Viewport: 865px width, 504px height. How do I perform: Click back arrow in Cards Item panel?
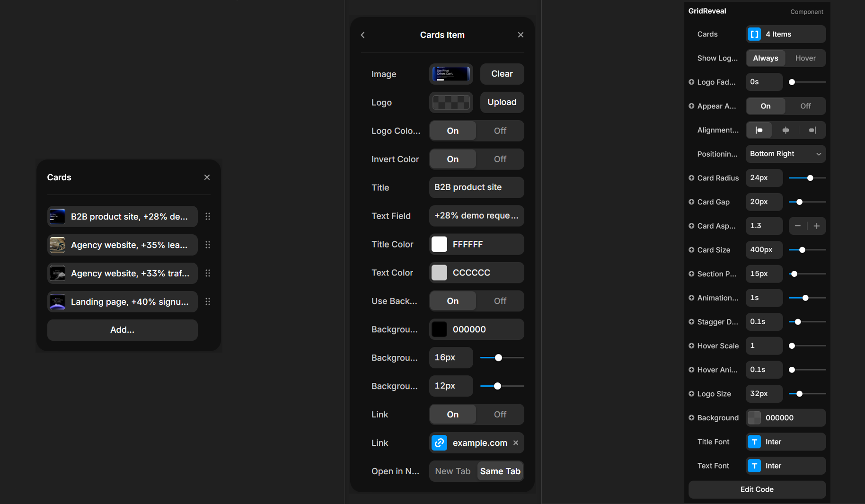[363, 35]
